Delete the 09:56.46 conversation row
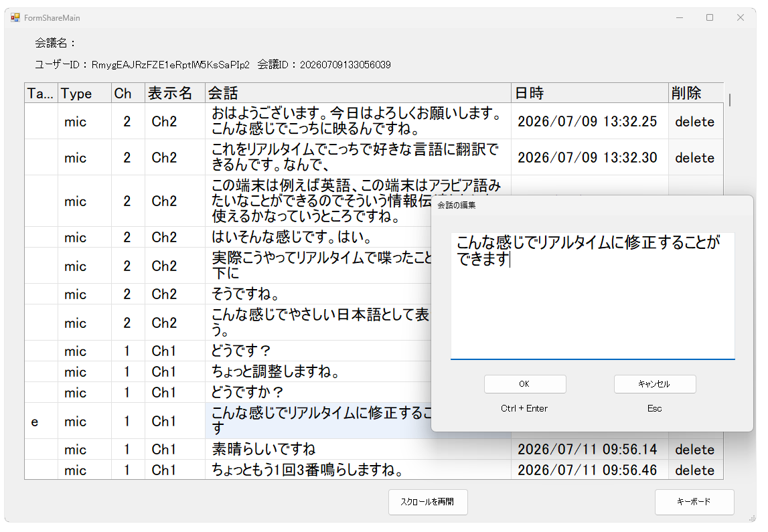768x532 pixels. 695,470
